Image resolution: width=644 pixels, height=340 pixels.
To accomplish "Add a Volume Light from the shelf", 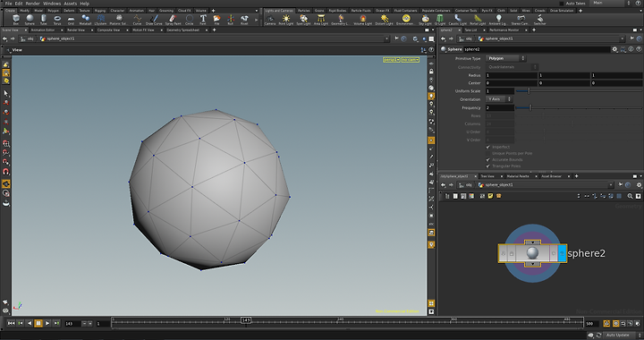I will (362, 20).
